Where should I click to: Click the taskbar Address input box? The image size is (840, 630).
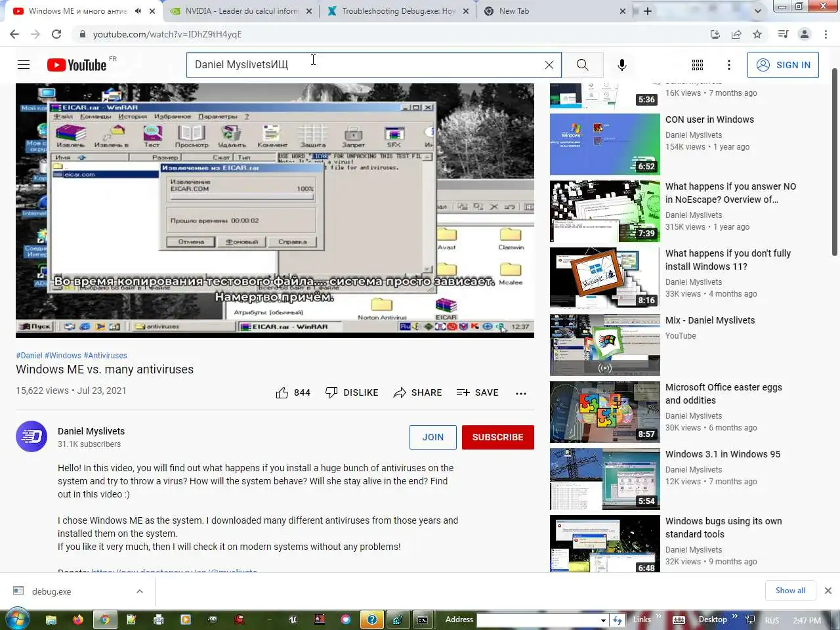[537, 619]
